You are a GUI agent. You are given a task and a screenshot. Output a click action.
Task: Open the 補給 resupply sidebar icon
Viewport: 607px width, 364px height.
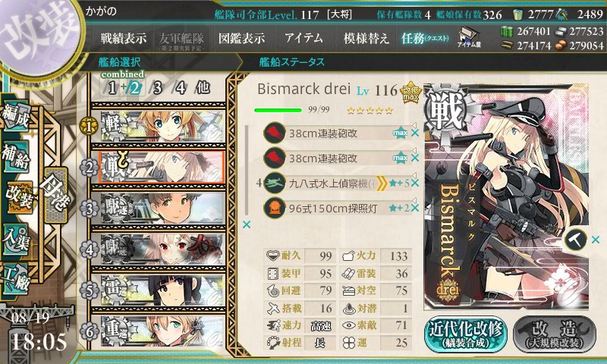click(x=15, y=156)
